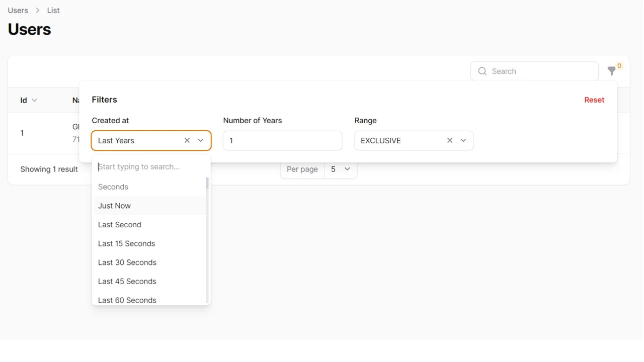Click the Start typing to search field
This screenshot has height=362, width=644.
pyautogui.click(x=141, y=166)
